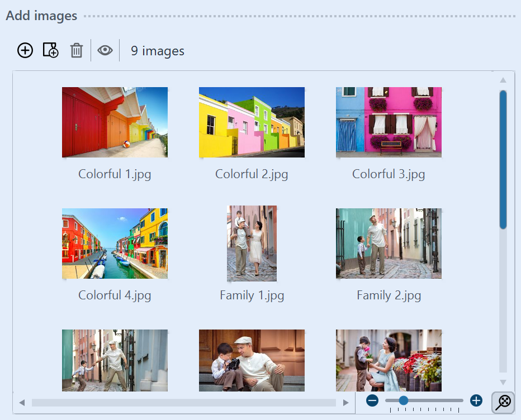Click the minus zoom out button
This screenshot has width=521, height=420.
point(372,400)
